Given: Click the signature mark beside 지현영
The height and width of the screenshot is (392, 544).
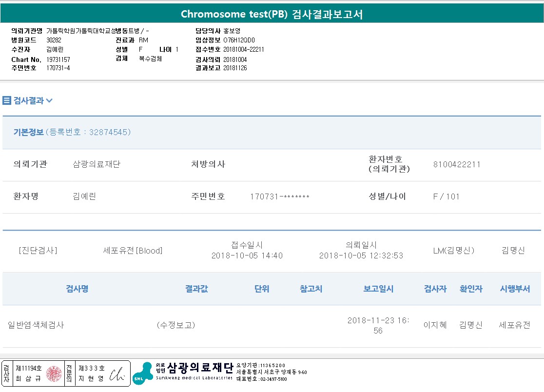Looking at the screenshot, I should 117,374.
